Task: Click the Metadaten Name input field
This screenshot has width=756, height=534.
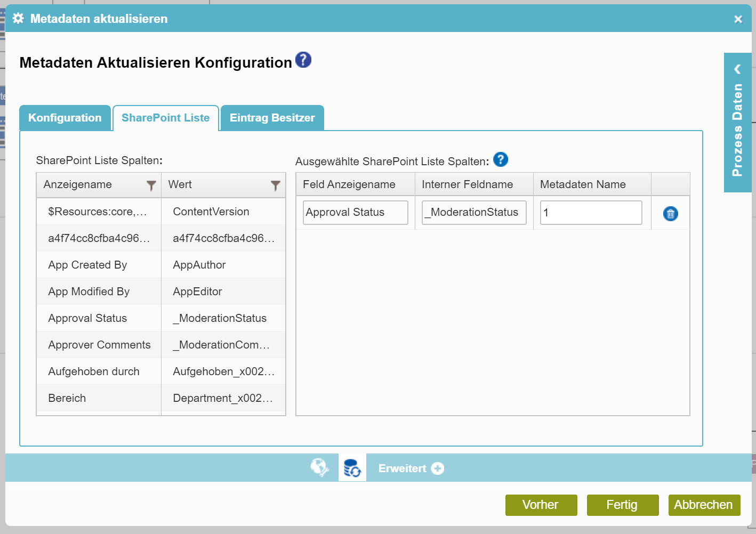Action: 591,213
